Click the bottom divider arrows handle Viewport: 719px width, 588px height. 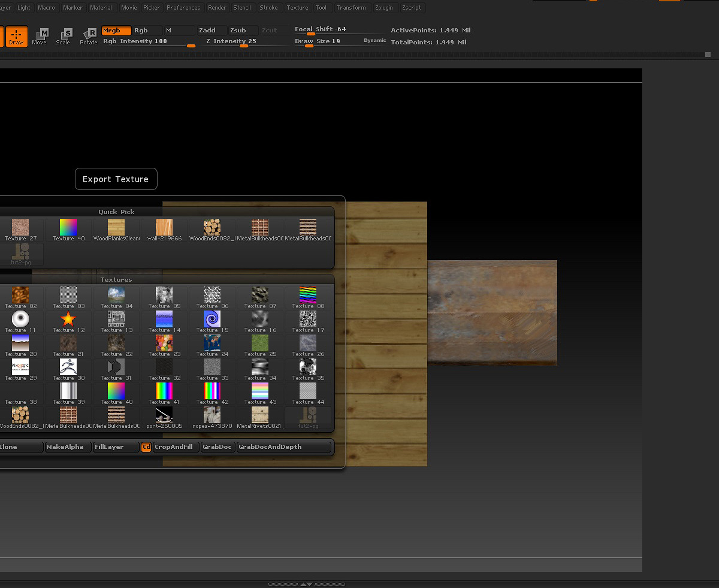306,584
